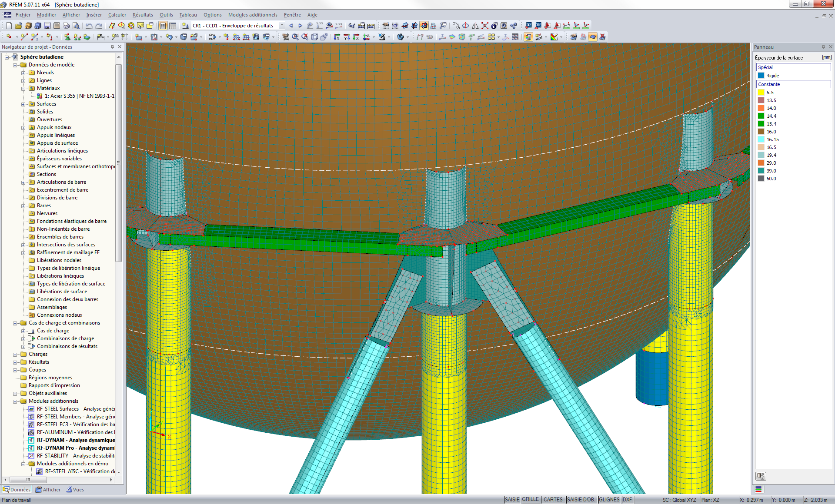Open the Résultats menu
Screen dimensions: 835x504
pos(143,15)
